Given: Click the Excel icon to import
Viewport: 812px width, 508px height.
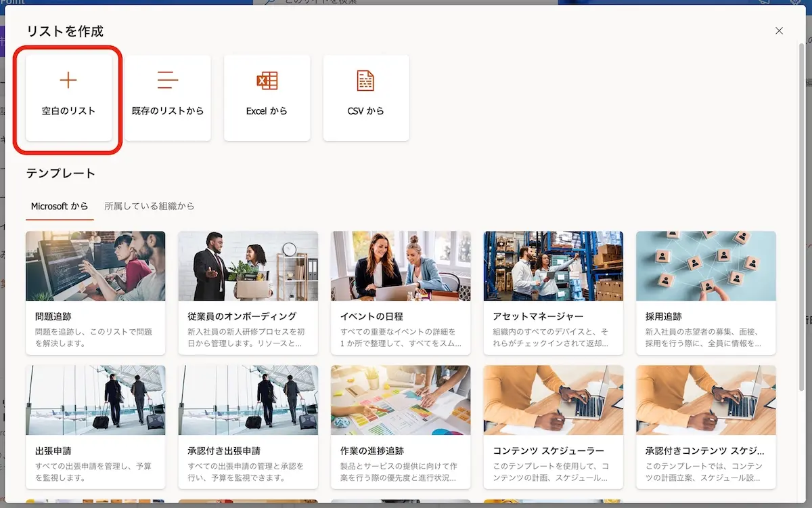Looking at the screenshot, I should coord(267,81).
